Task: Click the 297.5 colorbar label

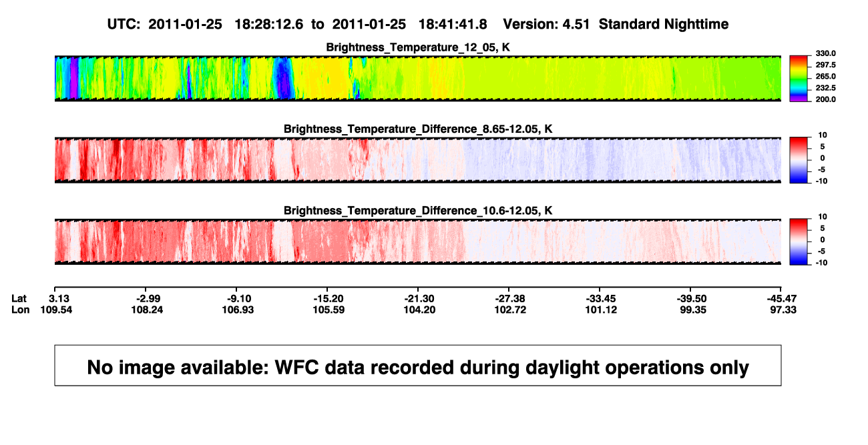Action: [825, 65]
